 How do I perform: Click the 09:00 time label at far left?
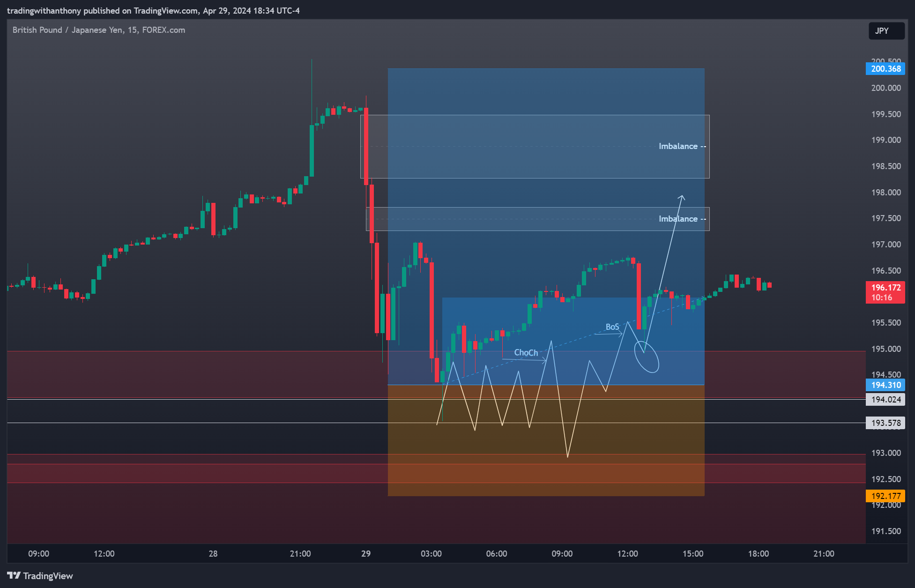coord(38,554)
